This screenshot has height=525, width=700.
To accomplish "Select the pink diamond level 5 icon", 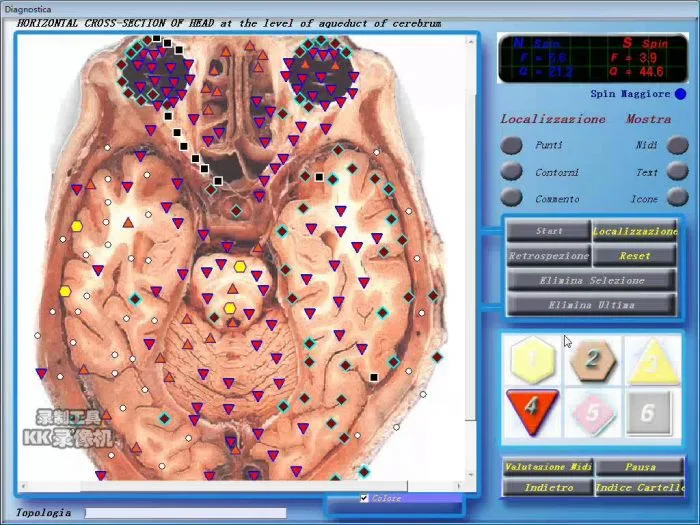I will click(x=592, y=411).
